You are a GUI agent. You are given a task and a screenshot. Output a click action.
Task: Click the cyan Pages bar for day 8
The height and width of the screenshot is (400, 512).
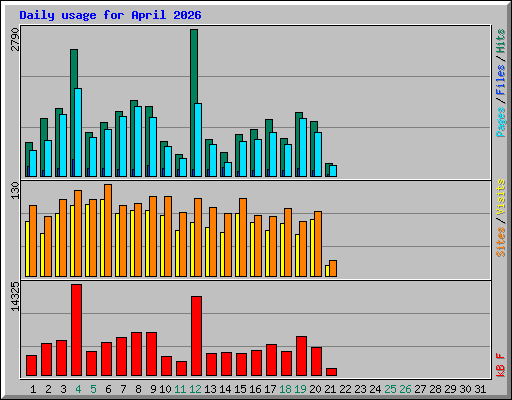tap(138, 141)
